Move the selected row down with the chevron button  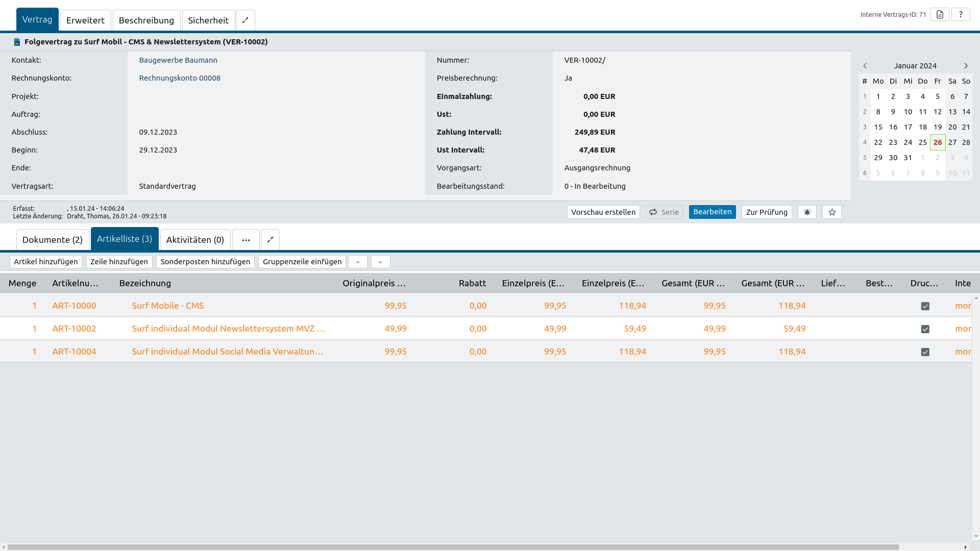(x=380, y=262)
